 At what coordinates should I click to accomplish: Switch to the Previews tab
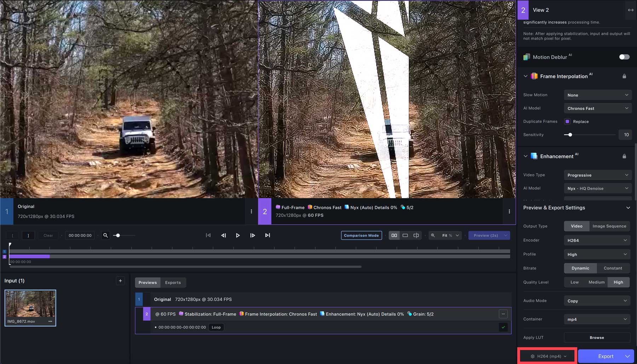(x=147, y=282)
